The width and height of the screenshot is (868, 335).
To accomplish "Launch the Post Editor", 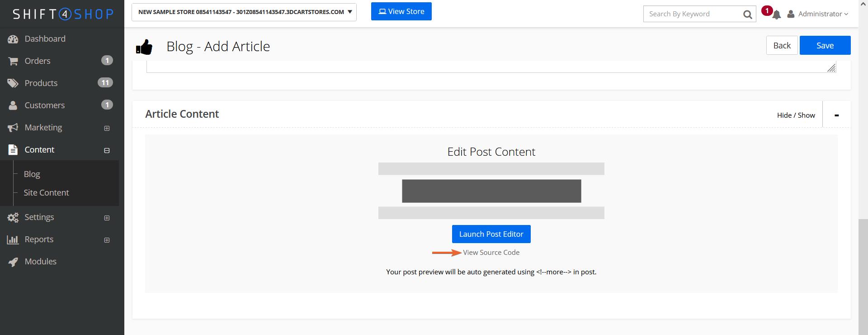I will click(x=491, y=234).
